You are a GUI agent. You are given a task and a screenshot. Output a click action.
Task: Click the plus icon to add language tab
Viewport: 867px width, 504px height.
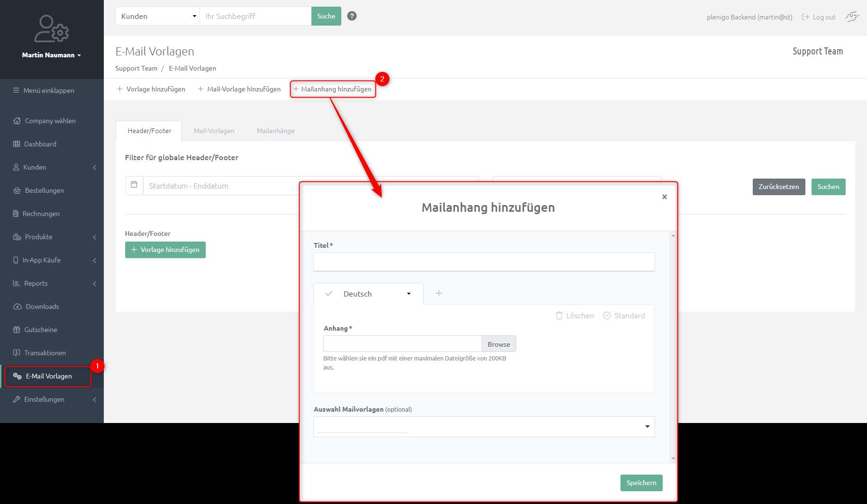(x=439, y=293)
